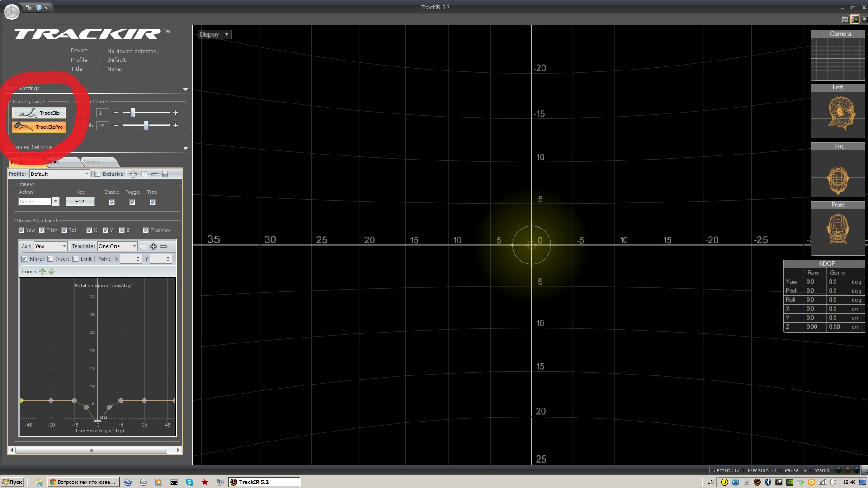The image size is (868, 488).
Task: Open the help question mark icon
Action: coord(39,7)
